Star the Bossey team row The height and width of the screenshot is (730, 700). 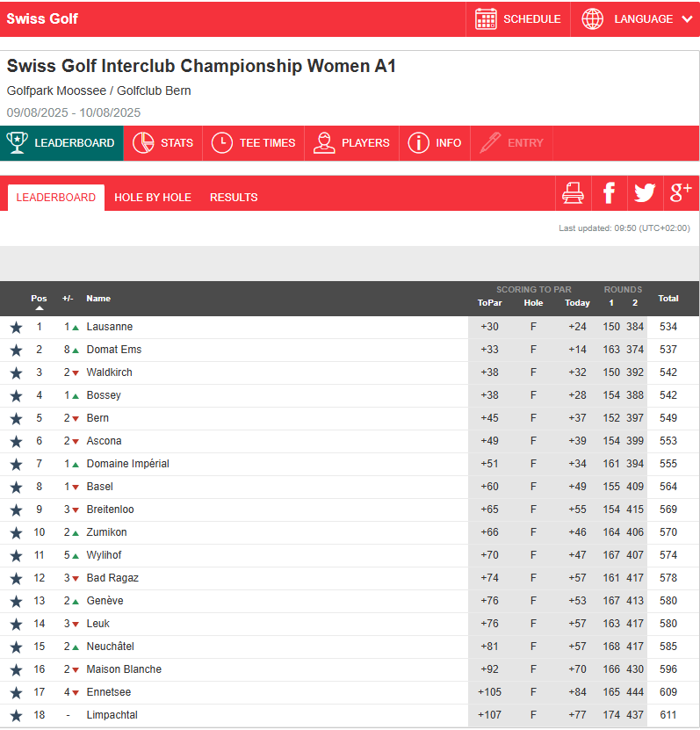click(17, 395)
